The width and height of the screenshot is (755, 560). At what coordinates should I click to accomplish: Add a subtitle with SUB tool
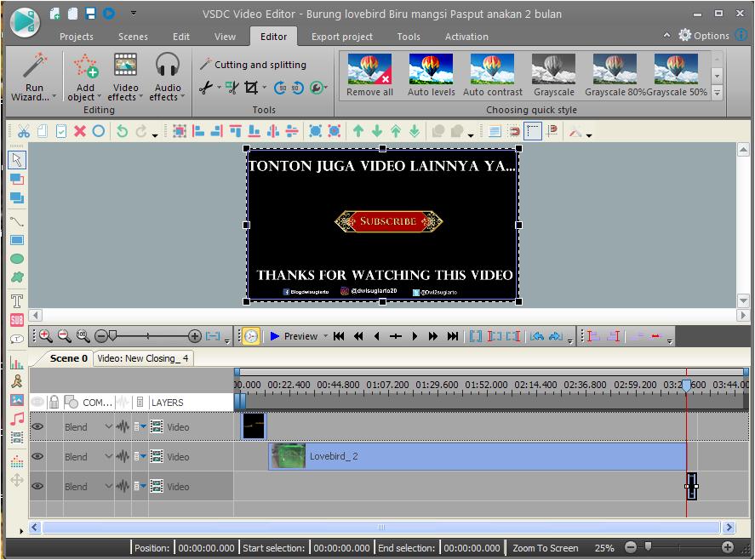17,320
